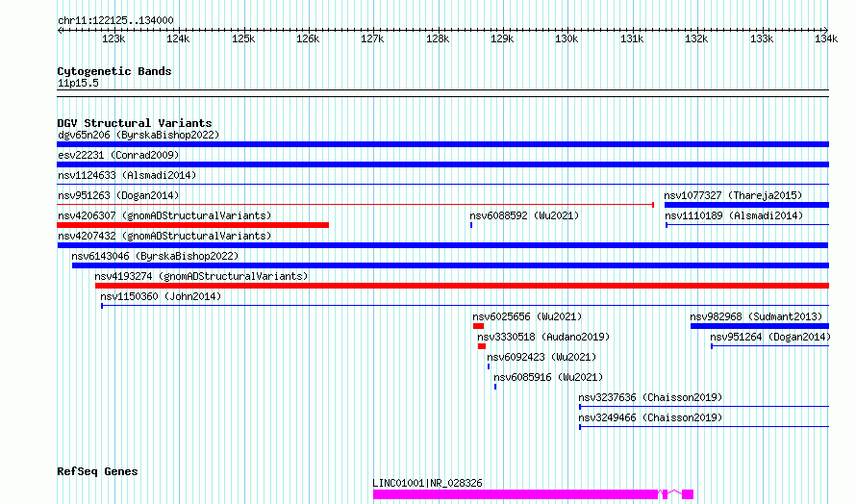
Task: Click the chr11:122125..134000 region label
Action: [x=115, y=20]
